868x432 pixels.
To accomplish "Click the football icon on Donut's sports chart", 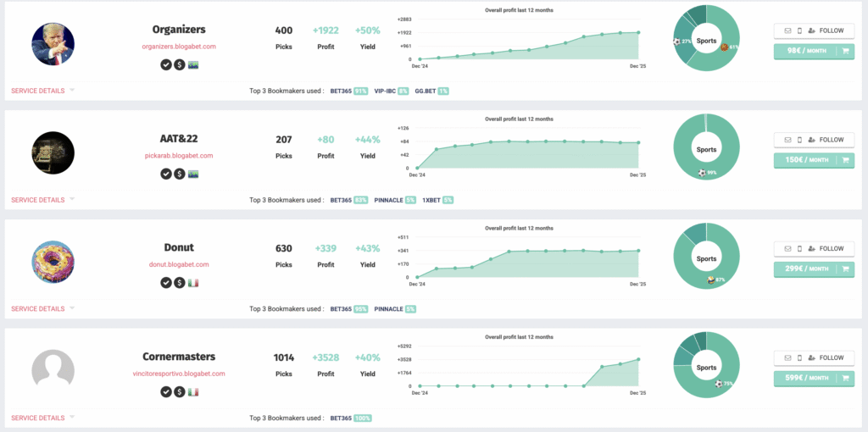I will (710, 280).
